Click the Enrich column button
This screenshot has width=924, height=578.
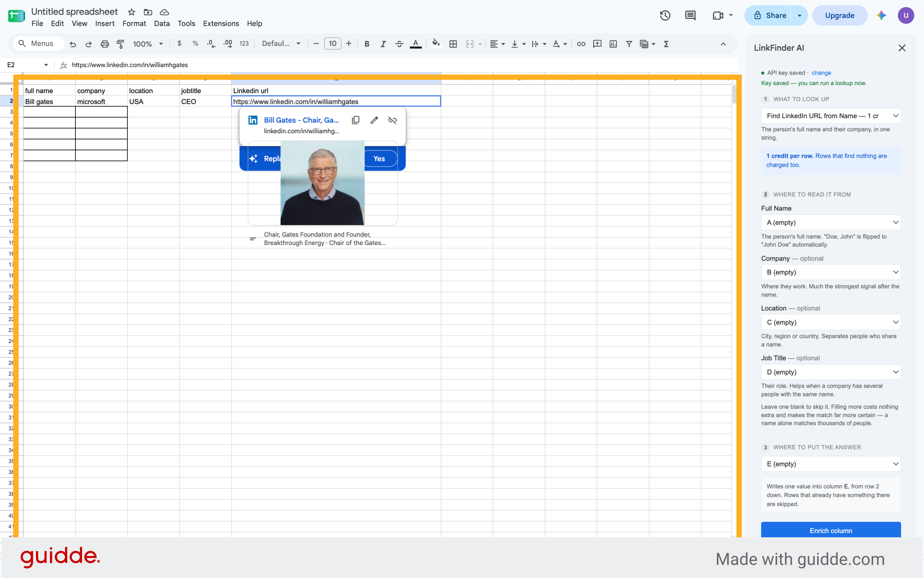pyautogui.click(x=831, y=530)
